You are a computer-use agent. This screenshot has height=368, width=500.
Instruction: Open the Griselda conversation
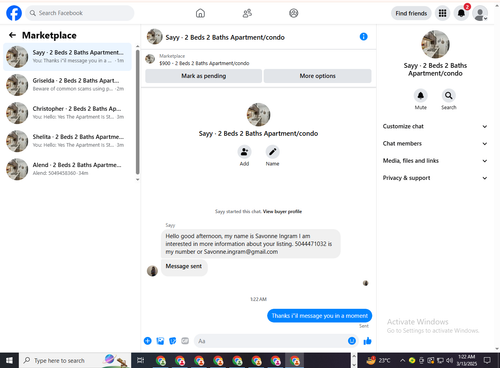pyautogui.click(x=67, y=85)
